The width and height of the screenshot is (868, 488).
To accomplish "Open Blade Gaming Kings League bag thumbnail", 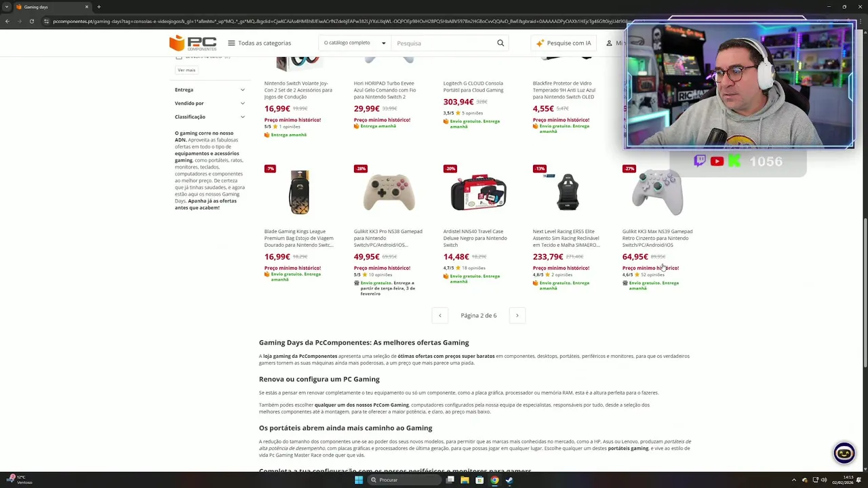I will click(299, 192).
